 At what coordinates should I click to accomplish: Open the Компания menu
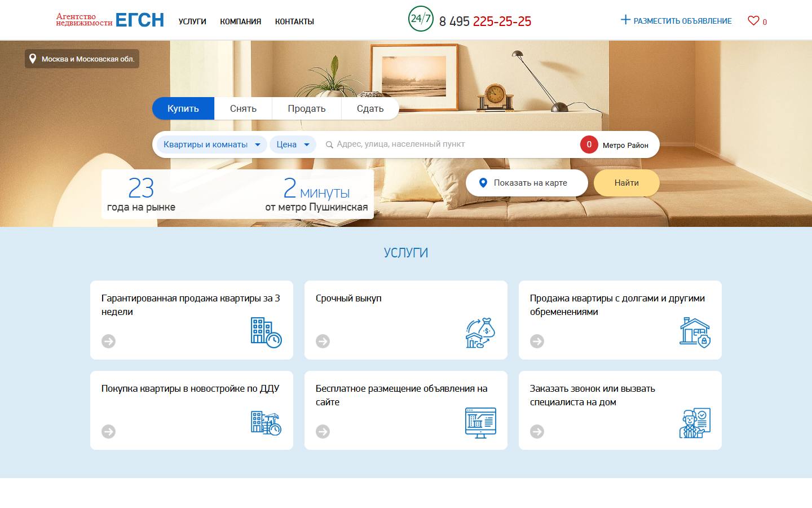(241, 21)
